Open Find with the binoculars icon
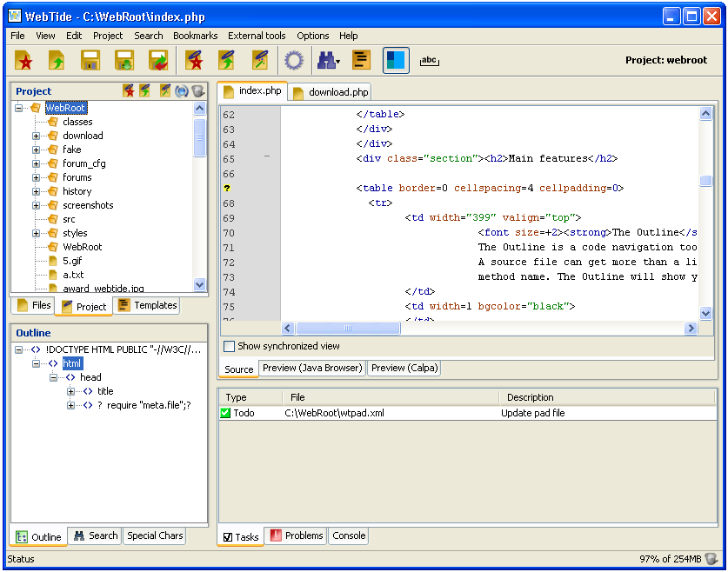728x572 pixels. point(328,60)
